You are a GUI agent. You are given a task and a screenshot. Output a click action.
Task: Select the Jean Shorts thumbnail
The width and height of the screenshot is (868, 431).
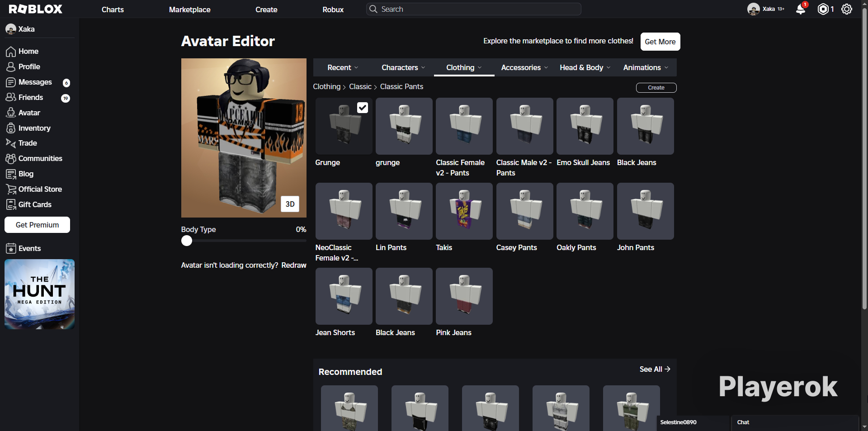click(344, 296)
